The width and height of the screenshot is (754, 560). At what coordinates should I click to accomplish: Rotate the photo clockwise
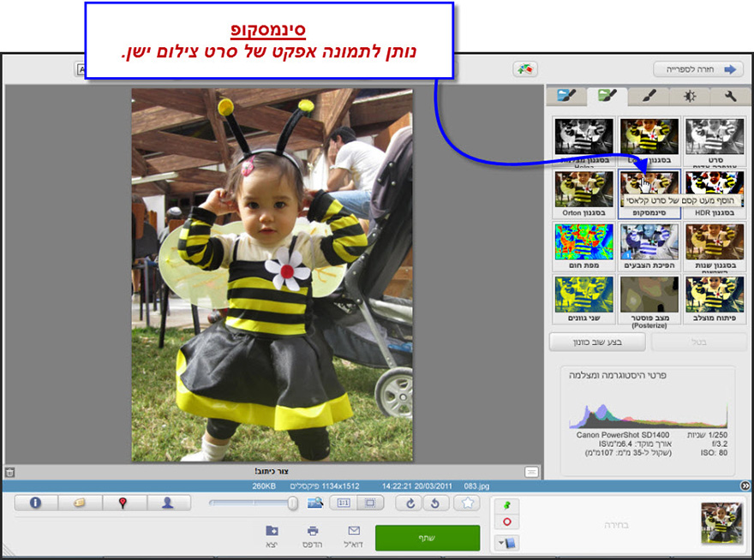coord(409,503)
